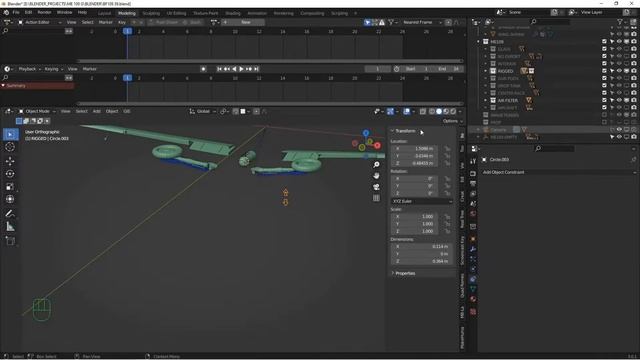The image size is (640, 360).
Task: Toggle camera view in viewport
Action: 376,187
